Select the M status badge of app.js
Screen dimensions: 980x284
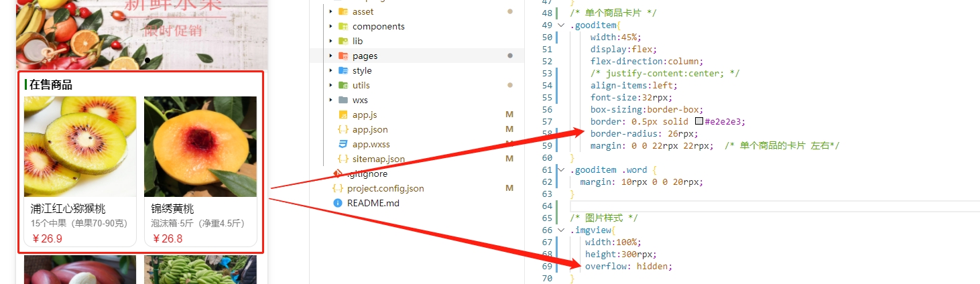click(x=509, y=115)
